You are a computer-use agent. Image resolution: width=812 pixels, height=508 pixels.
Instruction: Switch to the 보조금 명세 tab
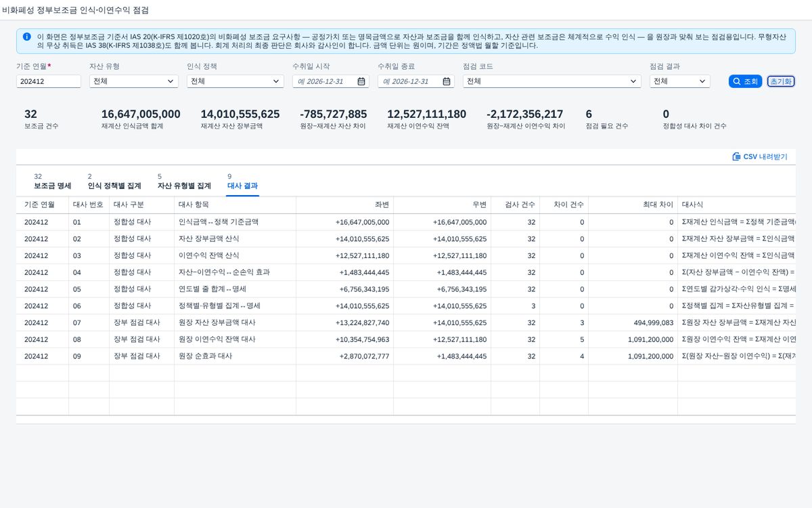click(52, 181)
